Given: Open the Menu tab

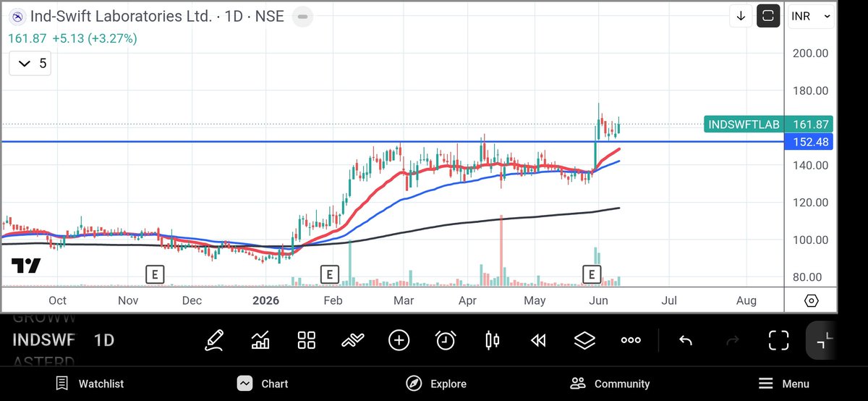Looking at the screenshot, I should tap(784, 384).
